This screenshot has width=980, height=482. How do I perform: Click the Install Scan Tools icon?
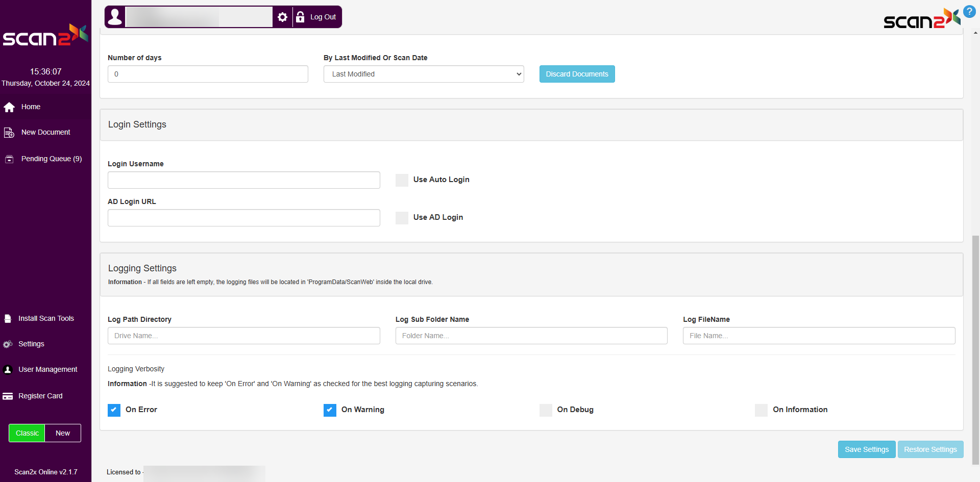8,319
